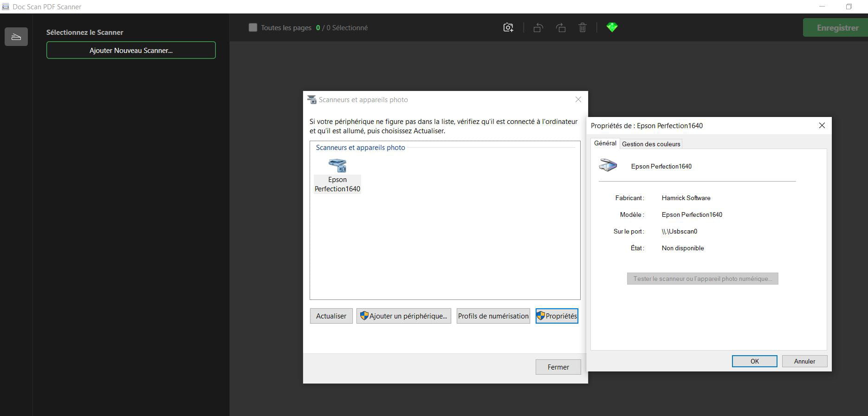
Task: Open the Gestion des couleurs tab
Action: pyautogui.click(x=651, y=144)
